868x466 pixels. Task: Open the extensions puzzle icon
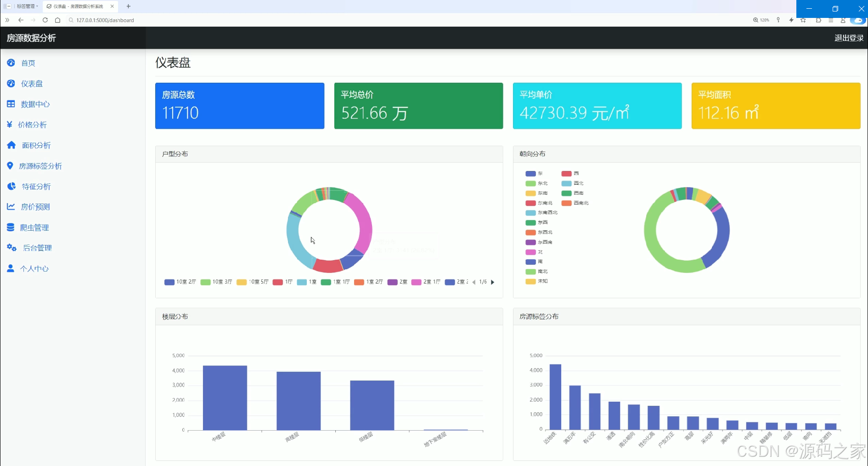coord(818,20)
